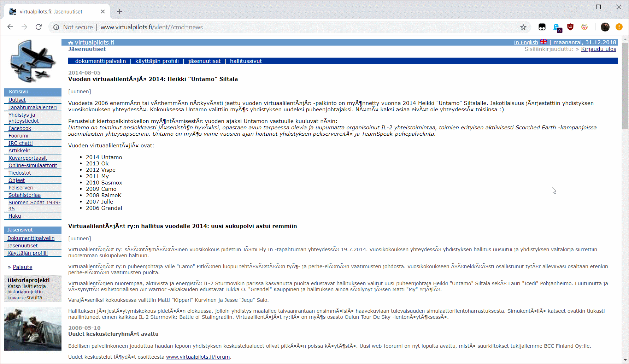Reload the page with the refresh icon
Image resolution: width=629 pixels, height=364 pixels.
(x=39, y=27)
